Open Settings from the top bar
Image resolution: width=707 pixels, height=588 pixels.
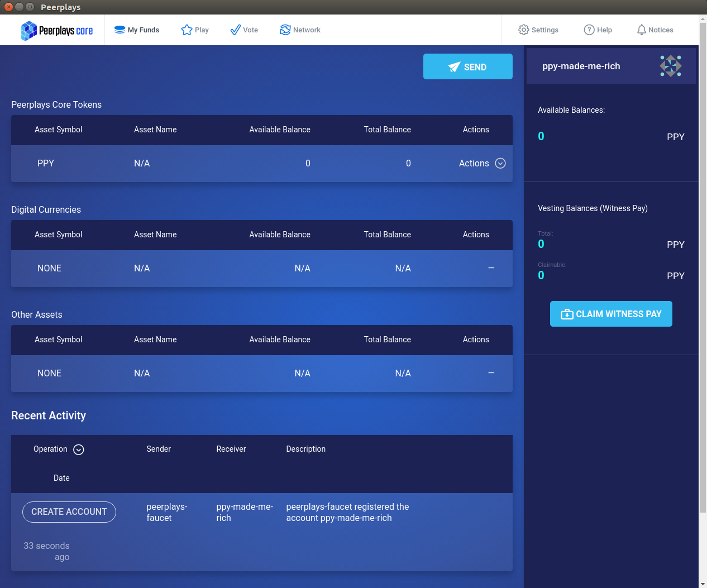(538, 30)
